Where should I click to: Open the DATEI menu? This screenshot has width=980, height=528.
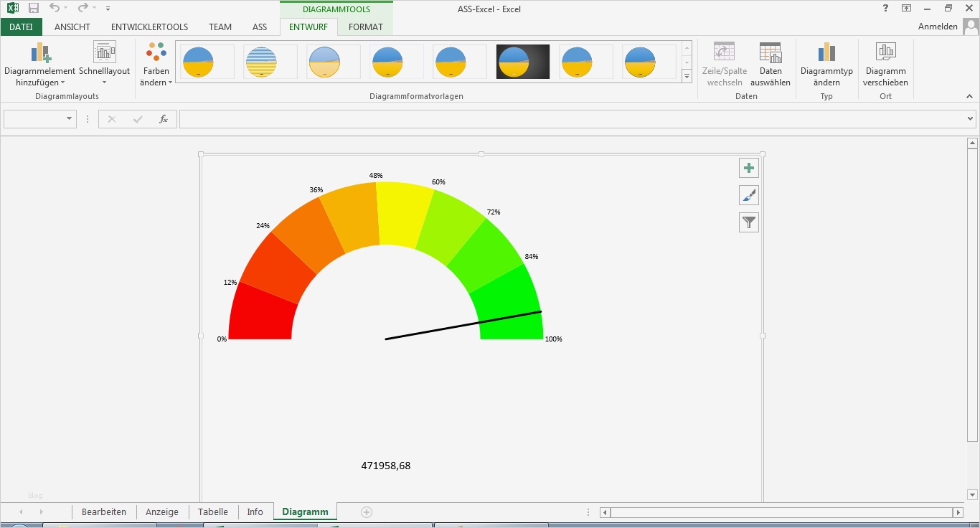point(21,27)
